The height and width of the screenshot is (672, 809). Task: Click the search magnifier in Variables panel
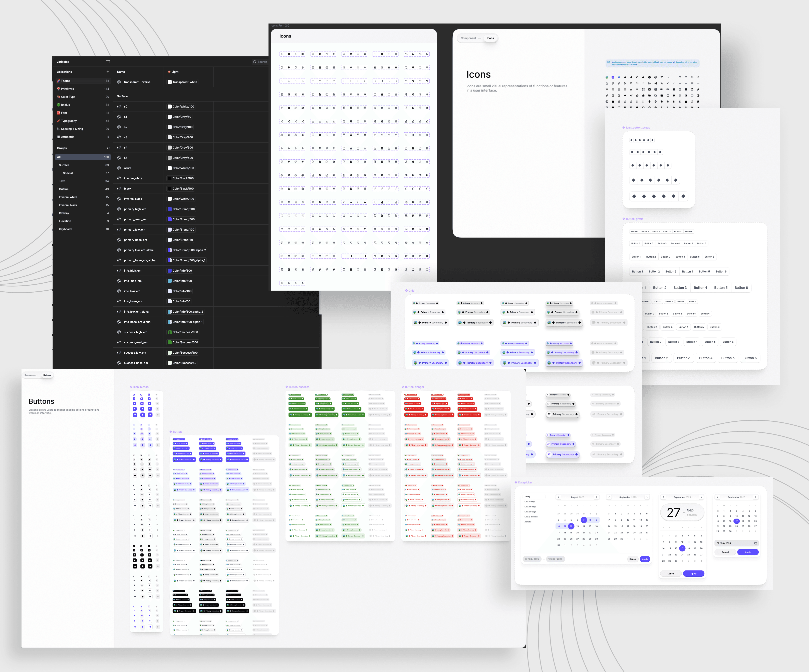point(255,62)
